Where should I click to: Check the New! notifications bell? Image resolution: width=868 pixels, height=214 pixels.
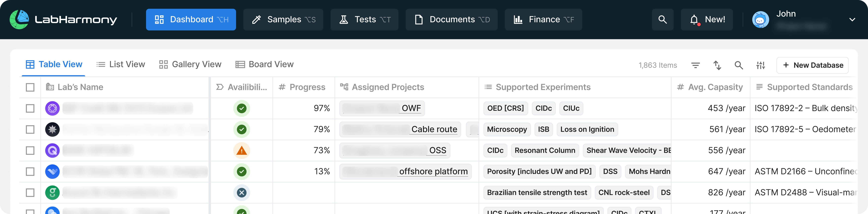tap(707, 20)
